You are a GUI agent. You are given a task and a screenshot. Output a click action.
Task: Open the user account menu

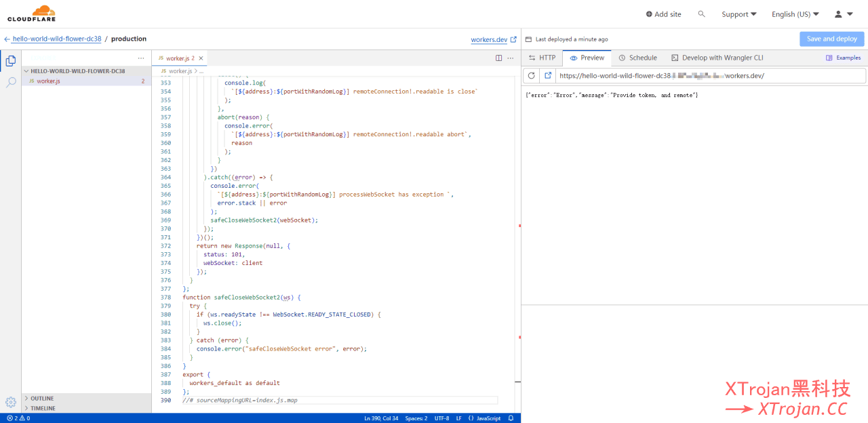pos(844,14)
